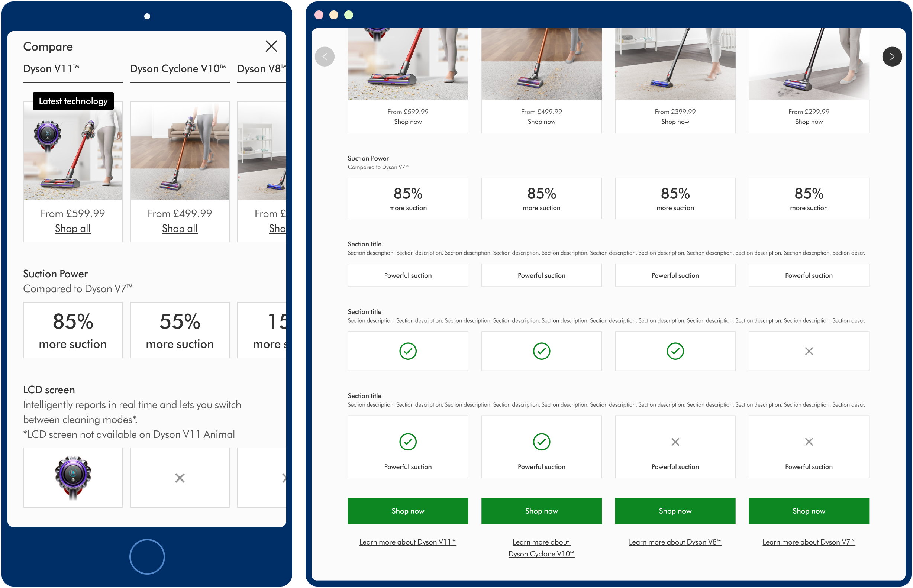Screen dimensions: 913x588
Task: Select the Dyson V11 tab
Action: (51, 69)
